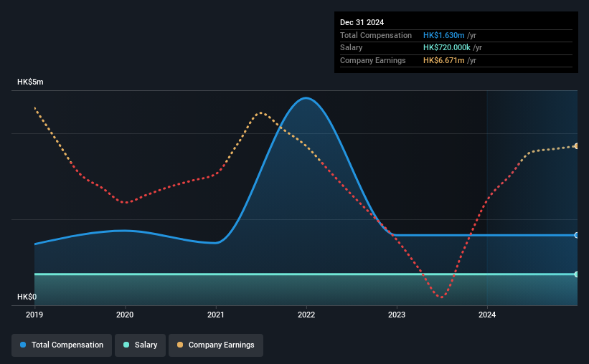This screenshot has width=589, height=364.
Task: Click the Total Compensation end-point marker
Action: 577,235
